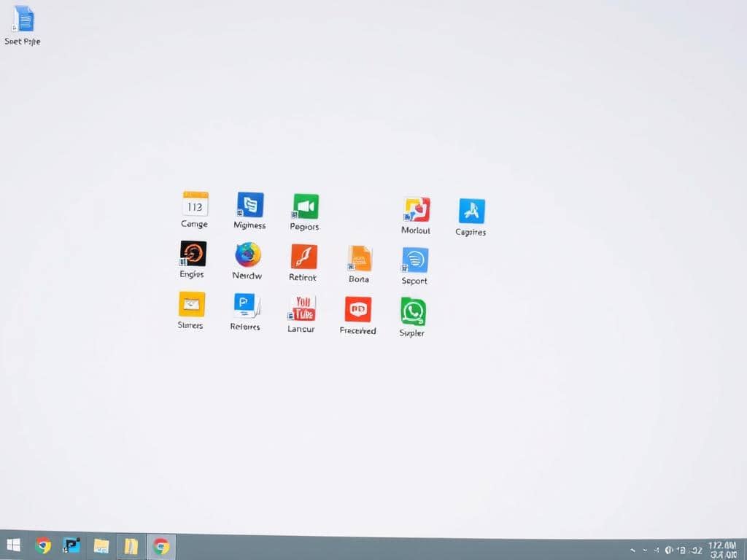Open the yellow folder taskbar app
This screenshot has width=747, height=560.
click(131, 546)
